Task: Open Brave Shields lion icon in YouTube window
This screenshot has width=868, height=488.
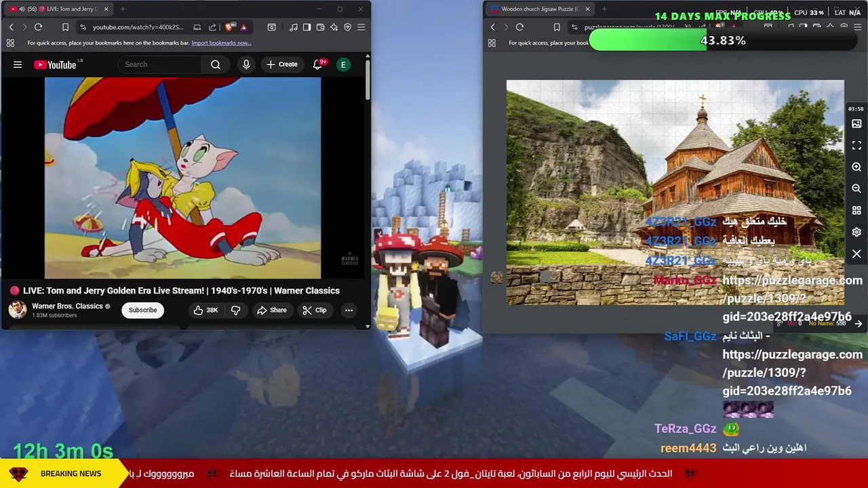Action: coord(229,27)
